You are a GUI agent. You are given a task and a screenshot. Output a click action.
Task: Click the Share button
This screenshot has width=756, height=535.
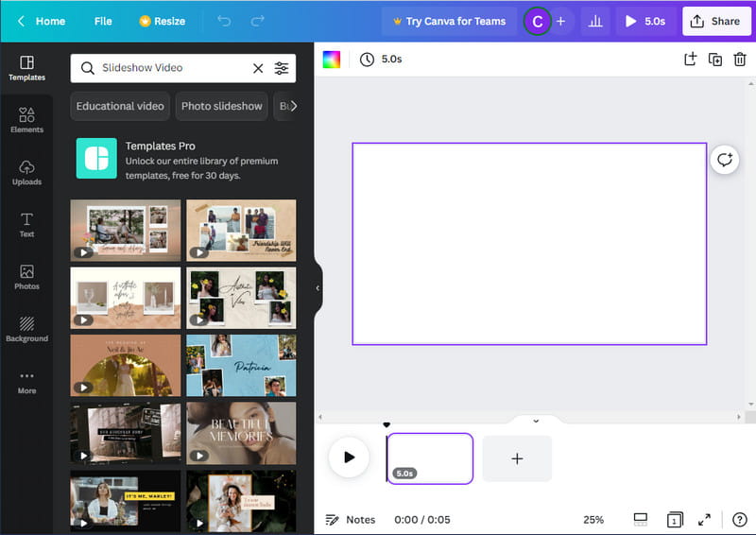[715, 21]
